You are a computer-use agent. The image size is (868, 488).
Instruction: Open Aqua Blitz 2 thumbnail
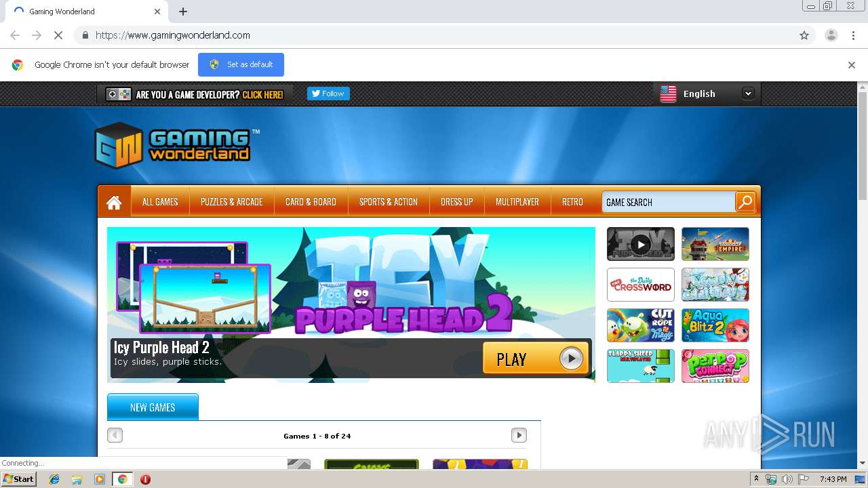[715, 325]
